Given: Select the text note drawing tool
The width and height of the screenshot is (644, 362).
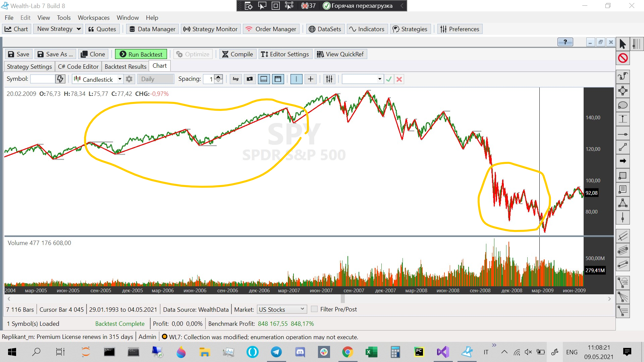Looking at the screenshot, I should pyautogui.click(x=623, y=189).
